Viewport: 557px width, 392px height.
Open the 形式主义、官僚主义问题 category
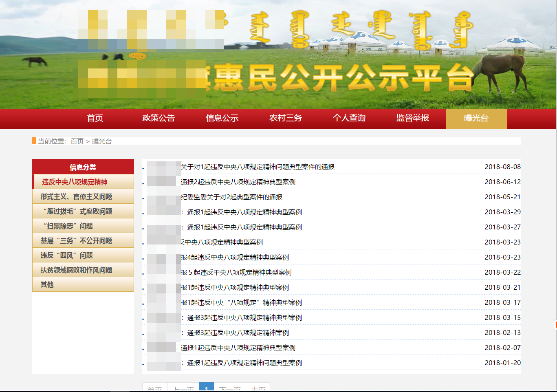(x=83, y=196)
